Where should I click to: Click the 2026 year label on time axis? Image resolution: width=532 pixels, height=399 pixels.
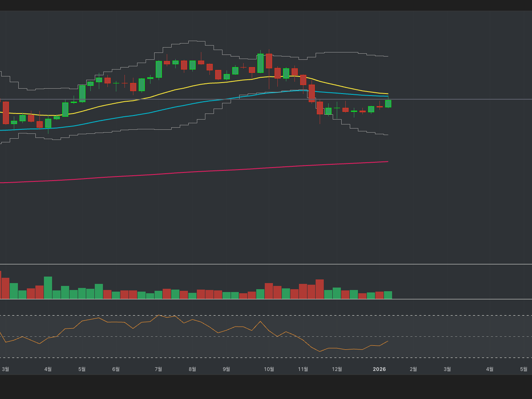click(x=379, y=369)
